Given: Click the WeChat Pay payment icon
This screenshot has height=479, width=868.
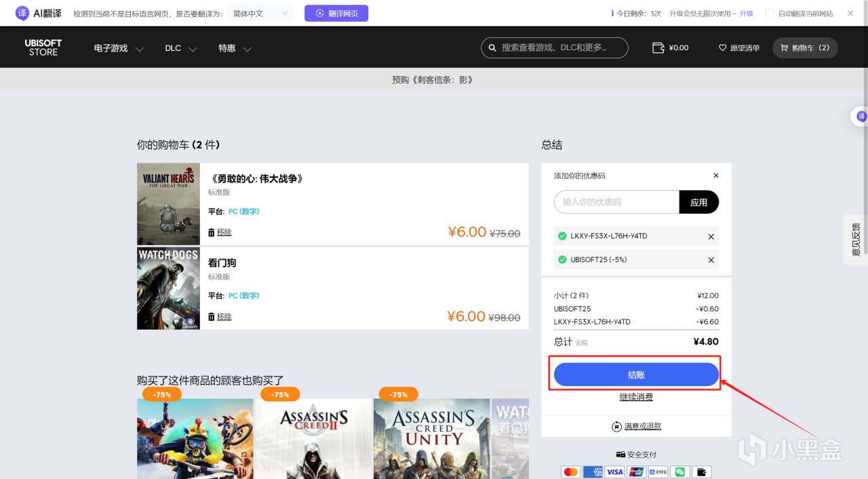Looking at the screenshot, I should [x=679, y=472].
